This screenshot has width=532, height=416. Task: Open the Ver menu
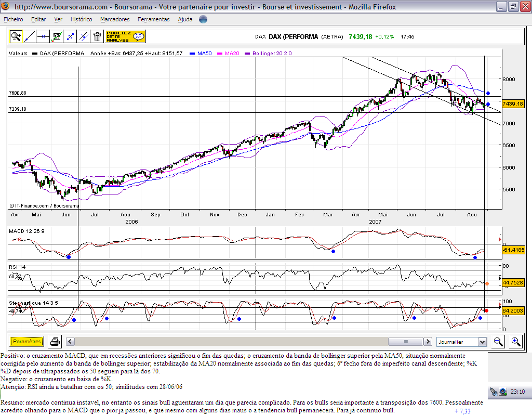pyautogui.click(x=58, y=19)
